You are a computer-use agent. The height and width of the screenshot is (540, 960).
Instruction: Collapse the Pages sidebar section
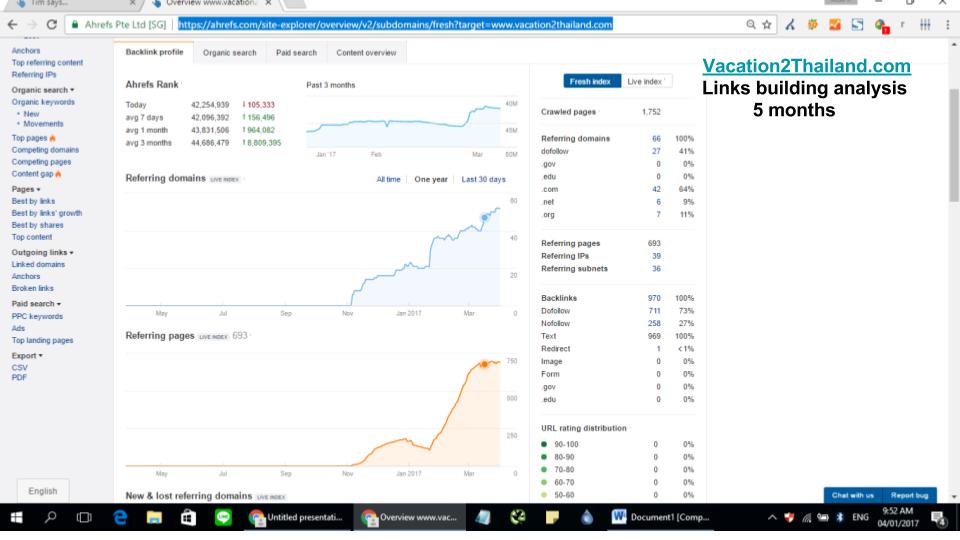click(x=26, y=189)
